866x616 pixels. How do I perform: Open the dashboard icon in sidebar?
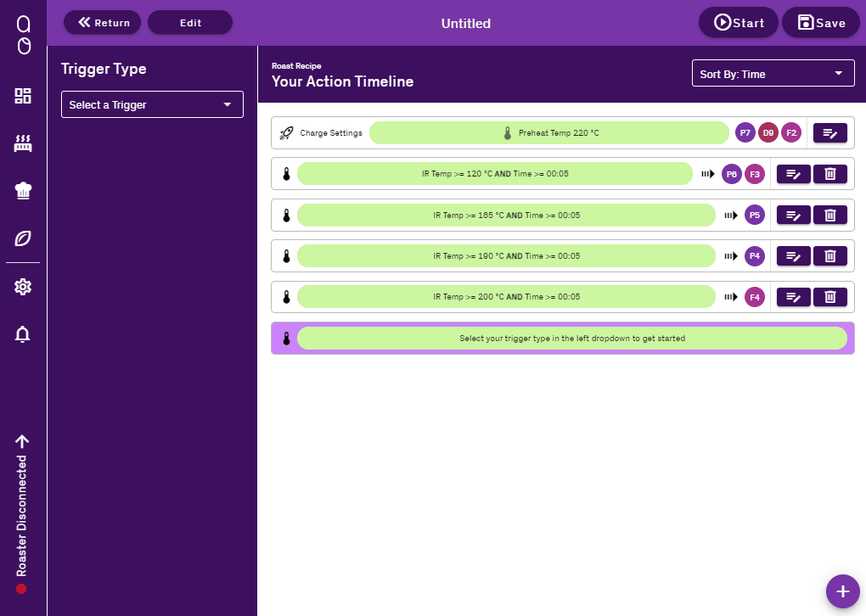(23, 96)
